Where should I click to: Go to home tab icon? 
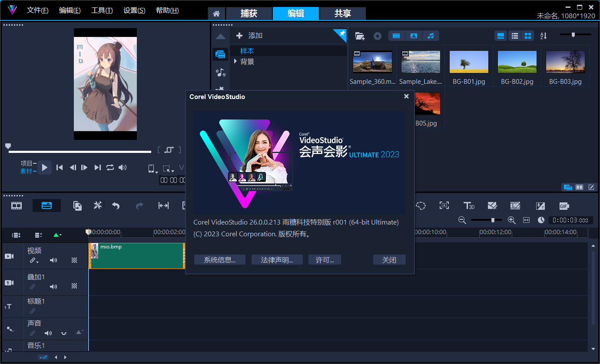[x=216, y=13]
